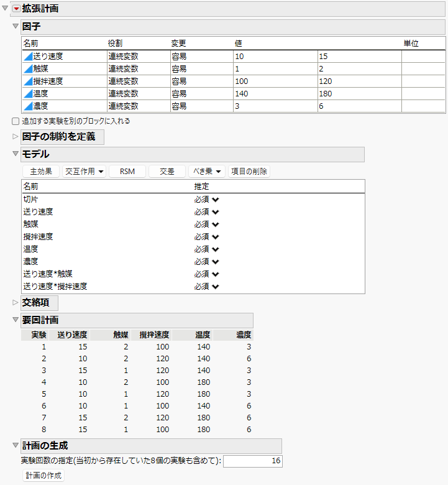Image resolution: width=448 pixels, height=485 pixels.
Task: Open the red triangle menu for 拡張計画
Action: pyautogui.click(x=16, y=9)
